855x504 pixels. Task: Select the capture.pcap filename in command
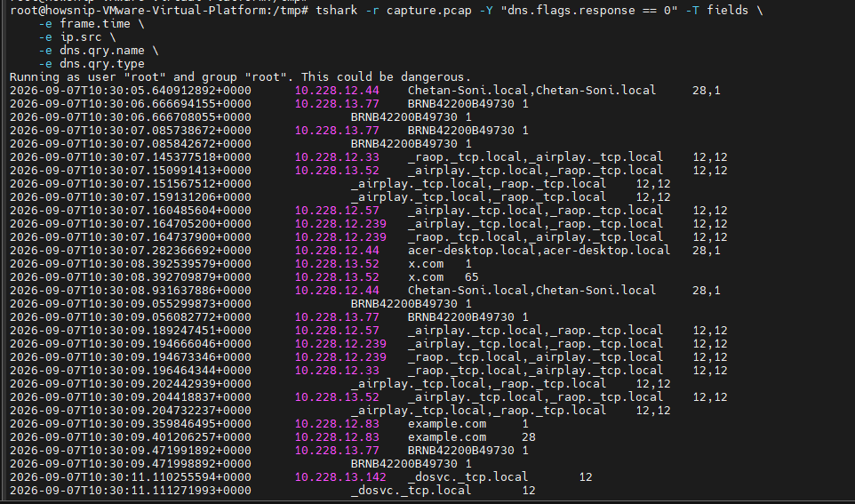click(x=428, y=11)
